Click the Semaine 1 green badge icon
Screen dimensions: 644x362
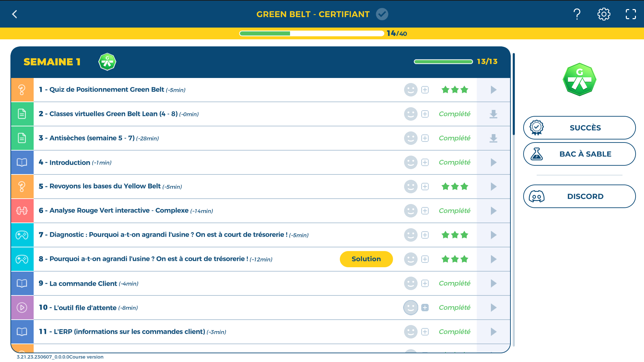107,62
